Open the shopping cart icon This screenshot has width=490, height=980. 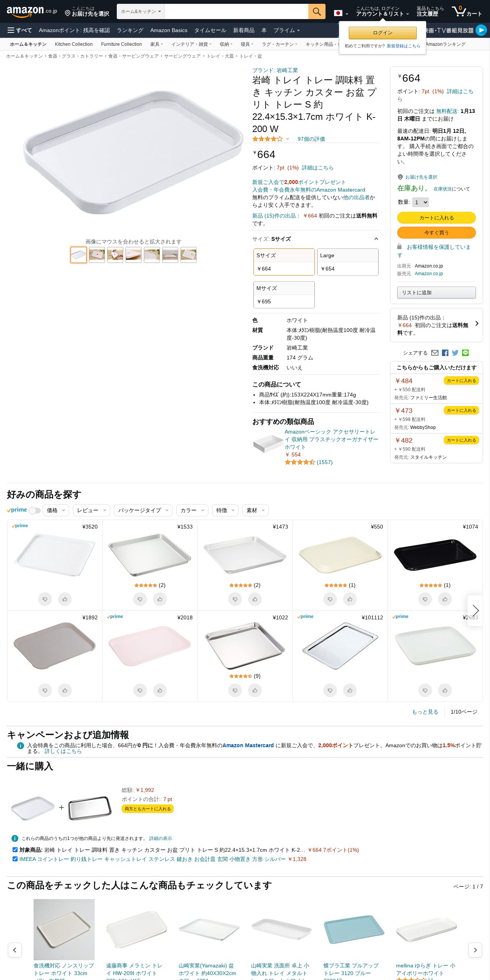(467, 11)
